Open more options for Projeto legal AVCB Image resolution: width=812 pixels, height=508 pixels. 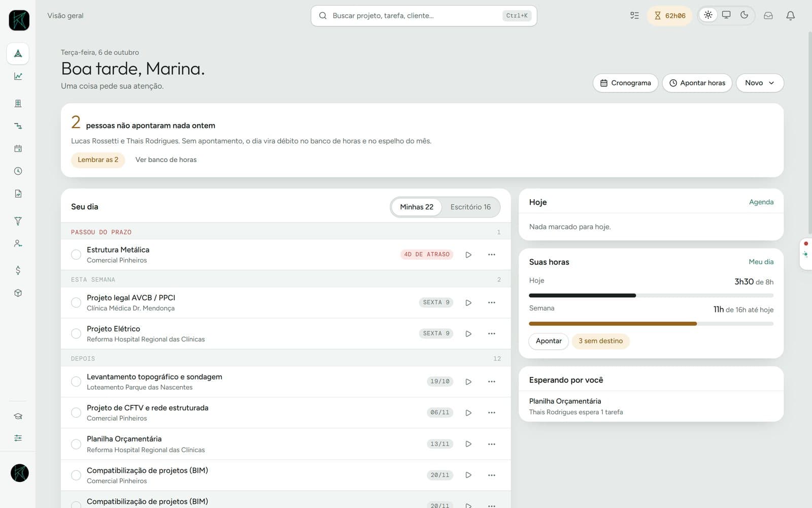pos(491,302)
